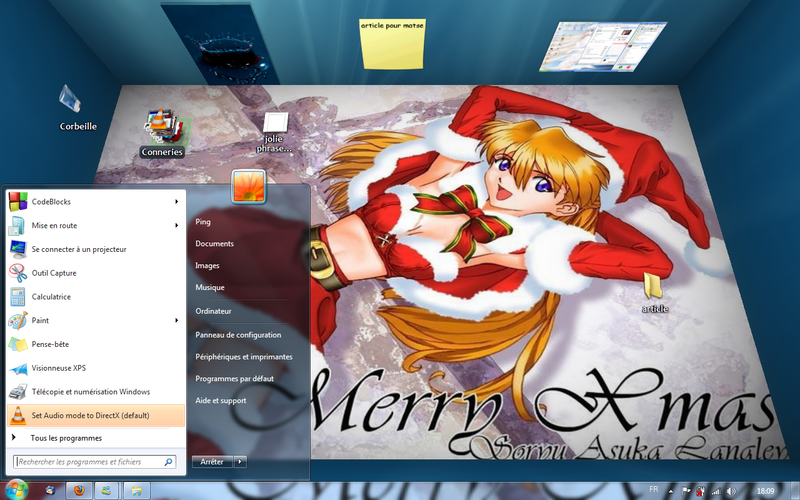
Task: Click the 18:09 clock
Action: coord(765,491)
